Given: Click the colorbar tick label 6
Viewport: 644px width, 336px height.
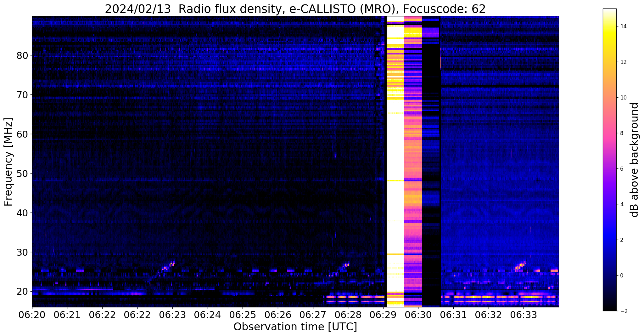Looking at the screenshot, I should pyautogui.click(x=621, y=169).
